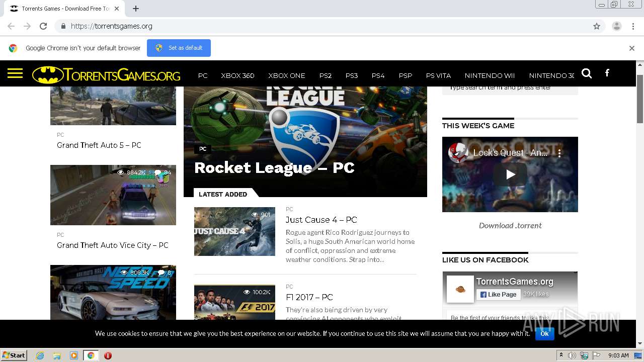Open the red antivirus taskbar icon

pos(108,355)
